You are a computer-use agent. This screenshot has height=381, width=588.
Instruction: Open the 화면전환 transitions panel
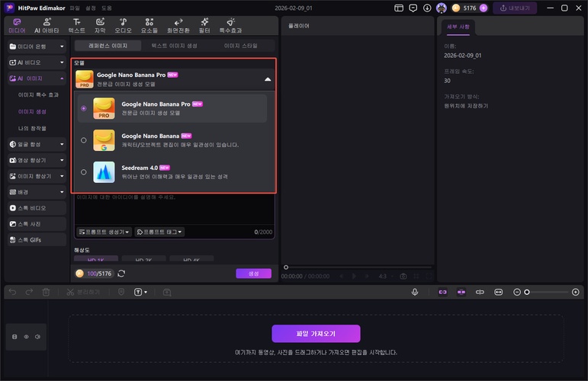tap(178, 25)
